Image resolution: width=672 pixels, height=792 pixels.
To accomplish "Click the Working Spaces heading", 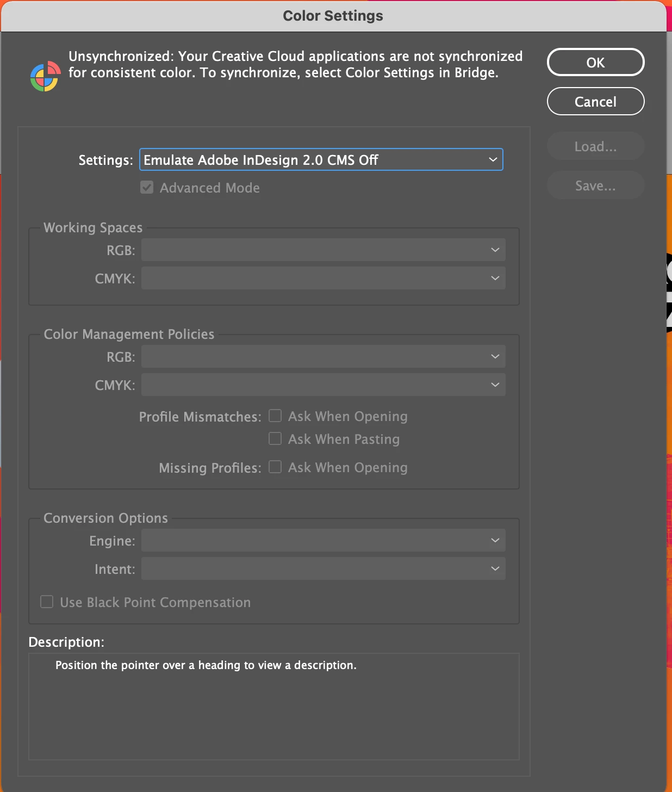I will [93, 227].
